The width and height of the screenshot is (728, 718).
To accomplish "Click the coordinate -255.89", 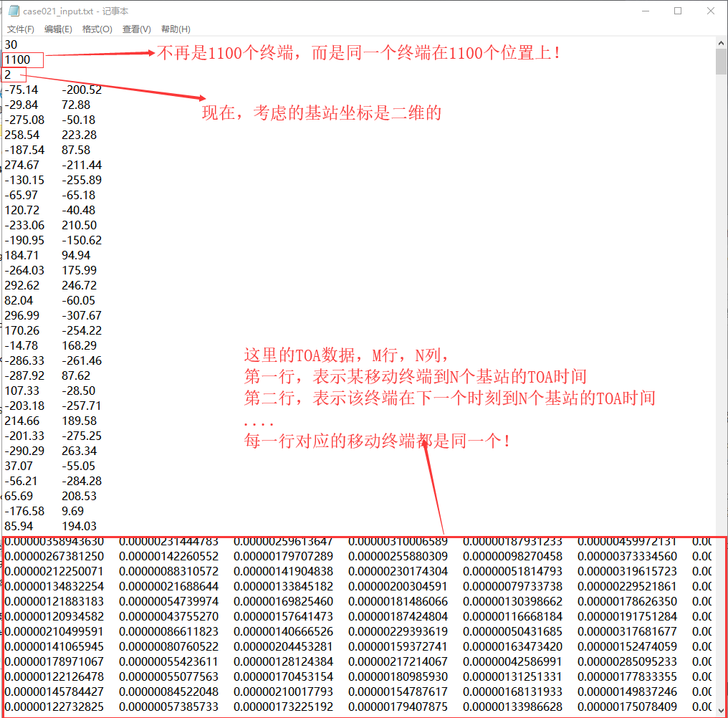I will 82,180.
